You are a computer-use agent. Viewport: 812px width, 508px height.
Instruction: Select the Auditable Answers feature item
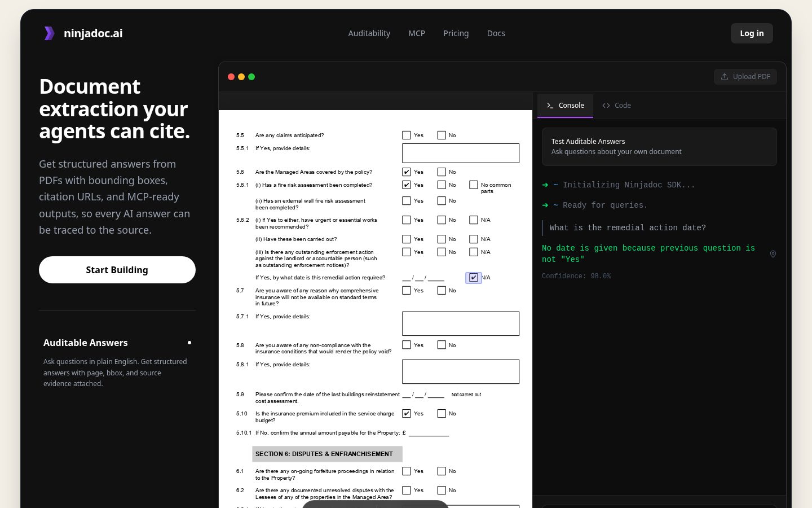pos(117,362)
